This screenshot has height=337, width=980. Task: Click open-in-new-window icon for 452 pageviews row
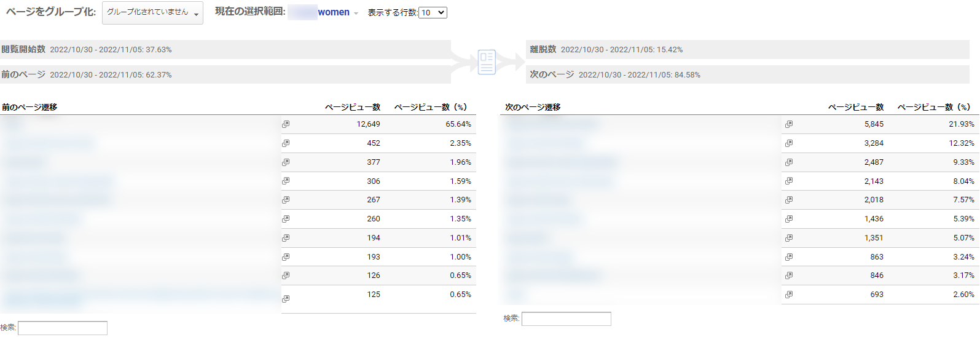point(286,143)
